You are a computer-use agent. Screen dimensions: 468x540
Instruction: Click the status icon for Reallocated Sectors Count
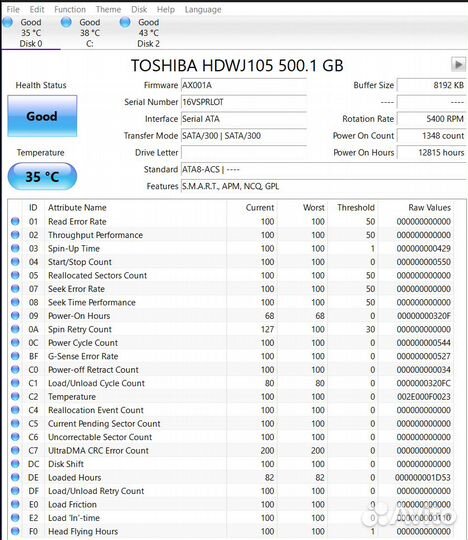tap(15, 275)
